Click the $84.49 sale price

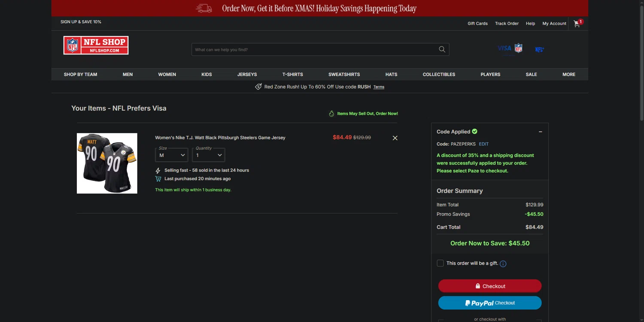pos(342,138)
